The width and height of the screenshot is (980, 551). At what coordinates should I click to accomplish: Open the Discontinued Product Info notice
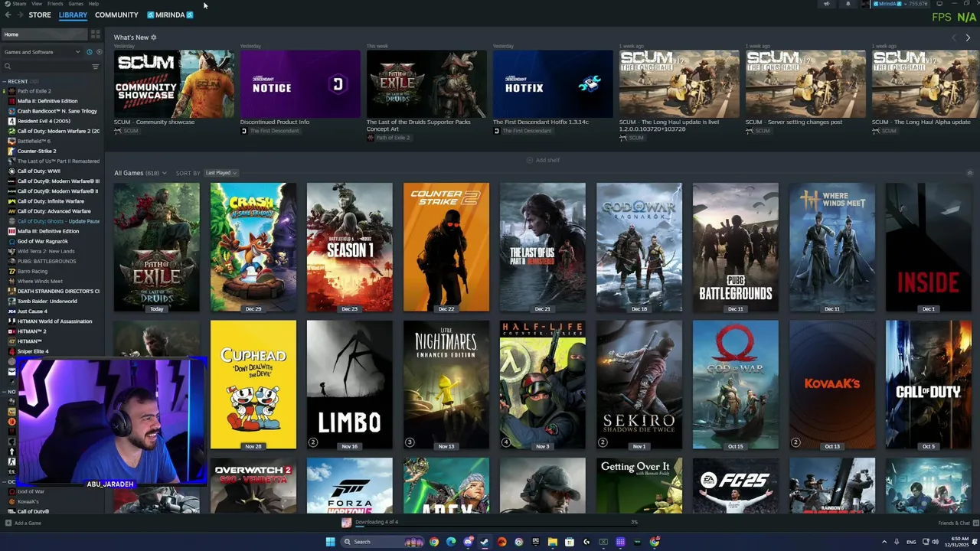pyautogui.click(x=300, y=83)
